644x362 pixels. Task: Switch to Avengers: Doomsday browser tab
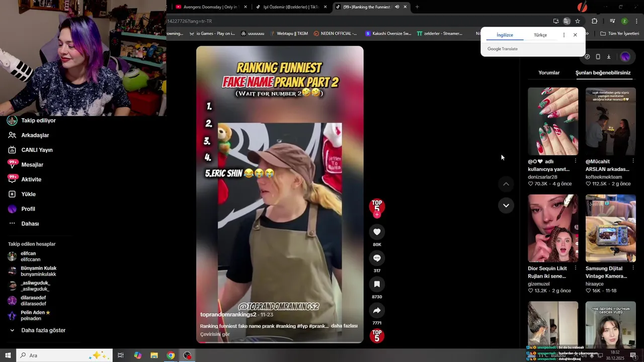pos(211,7)
